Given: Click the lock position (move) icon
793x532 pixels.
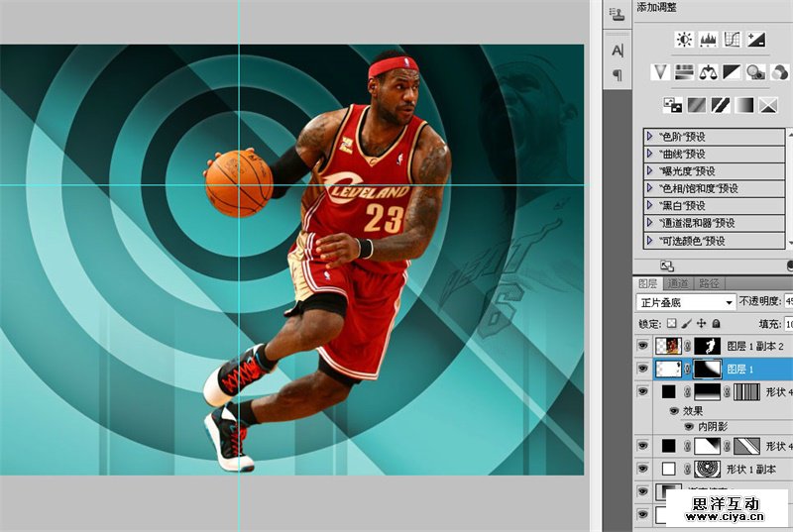Looking at the screenshot, I should [701, 324].
